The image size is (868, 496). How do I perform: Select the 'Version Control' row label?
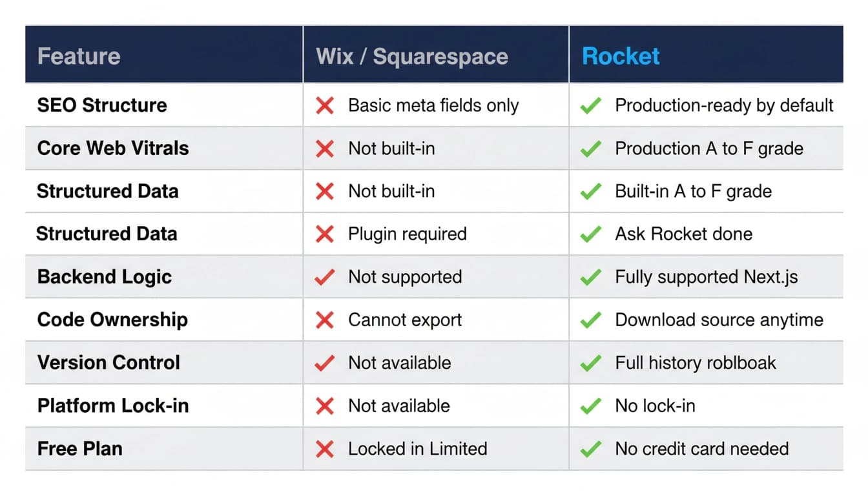pyautogui.click(x=108, y=362)
